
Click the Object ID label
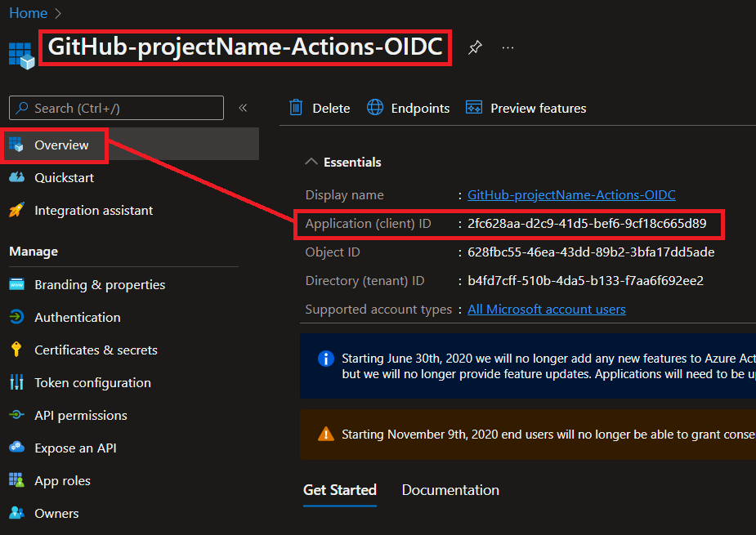[x=333, y=252]
